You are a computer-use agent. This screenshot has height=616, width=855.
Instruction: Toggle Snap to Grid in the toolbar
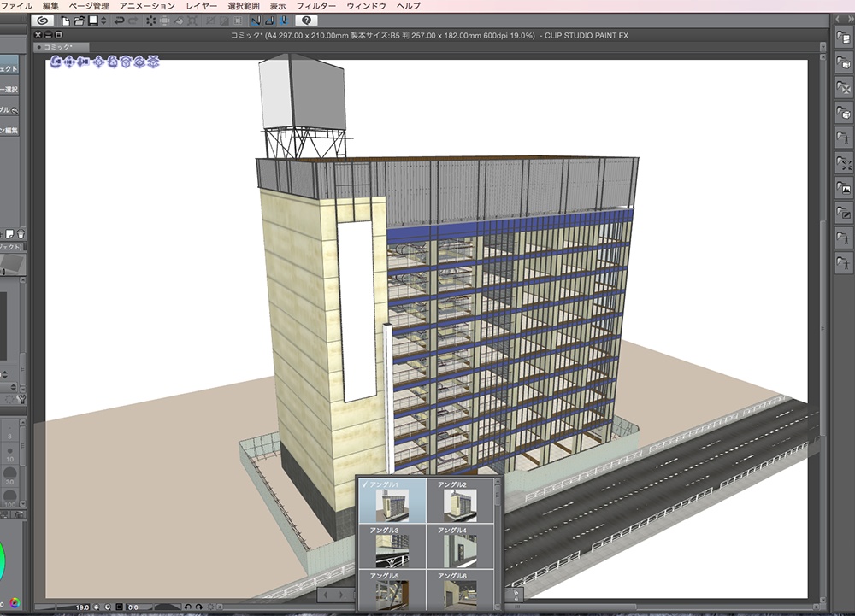coord(283,21)
